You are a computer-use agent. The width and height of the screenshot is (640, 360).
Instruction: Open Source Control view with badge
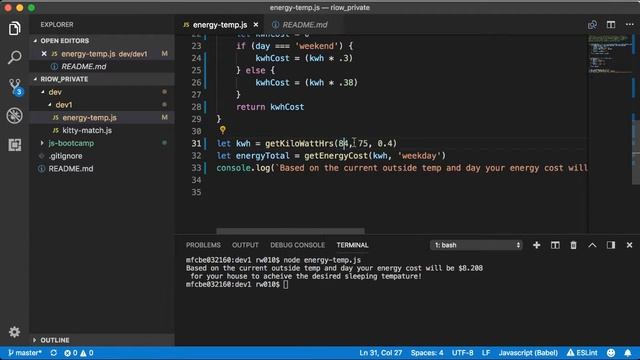[x=16, y=87]
